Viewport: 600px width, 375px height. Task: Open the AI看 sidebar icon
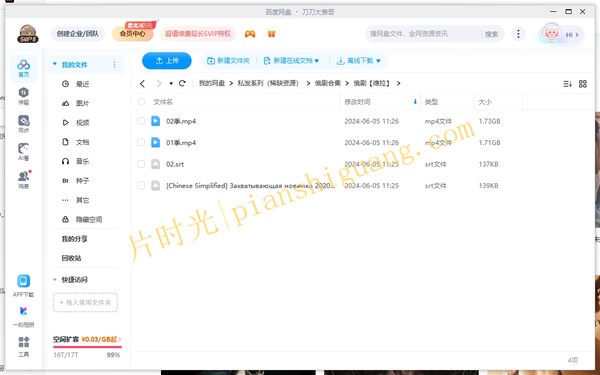[24, 152]
